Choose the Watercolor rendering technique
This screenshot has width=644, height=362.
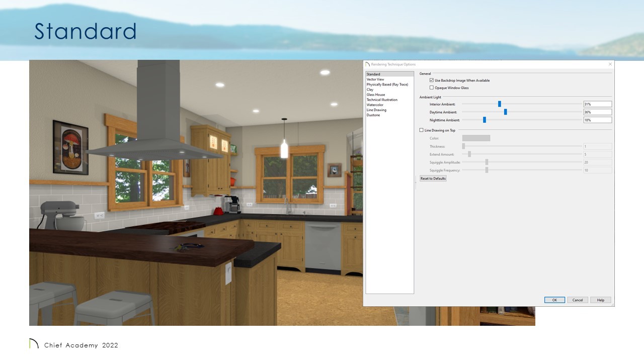click(375, 105)
